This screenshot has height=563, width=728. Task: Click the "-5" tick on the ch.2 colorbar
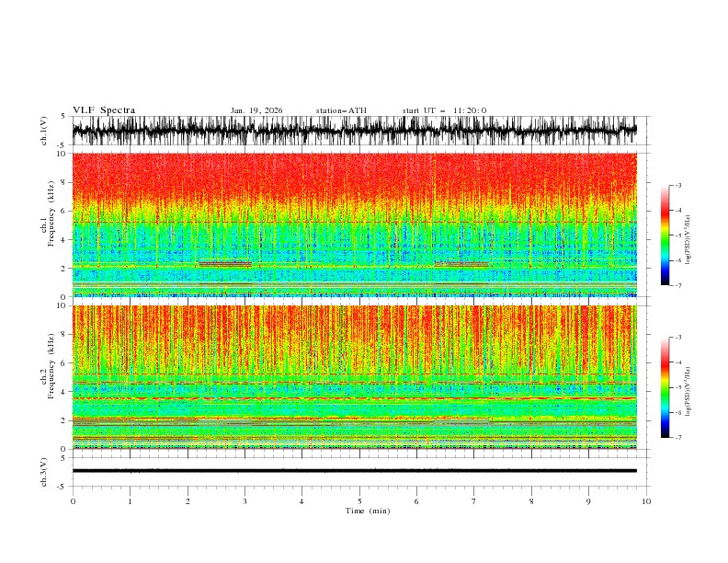pyautogui.click(x=677, y=387)
